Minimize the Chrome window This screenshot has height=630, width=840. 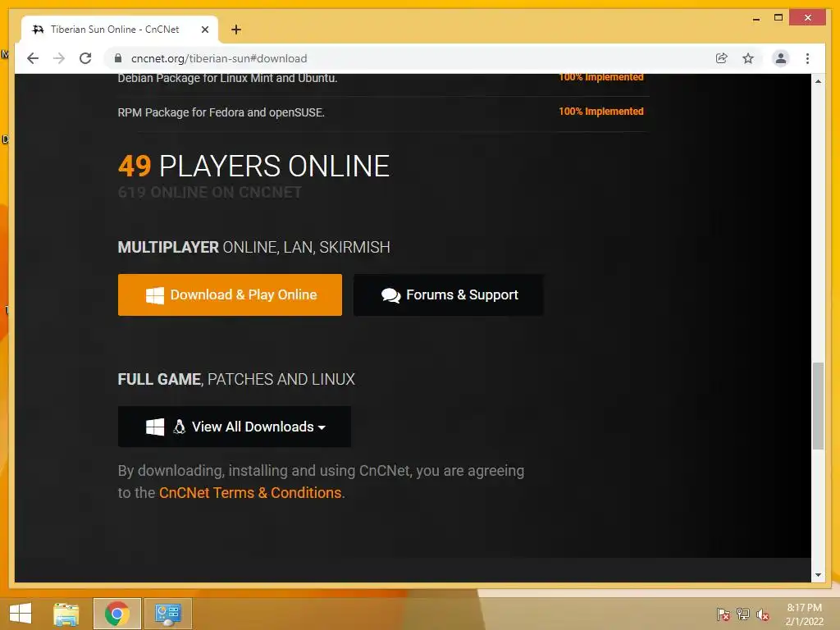coord(756,18)
